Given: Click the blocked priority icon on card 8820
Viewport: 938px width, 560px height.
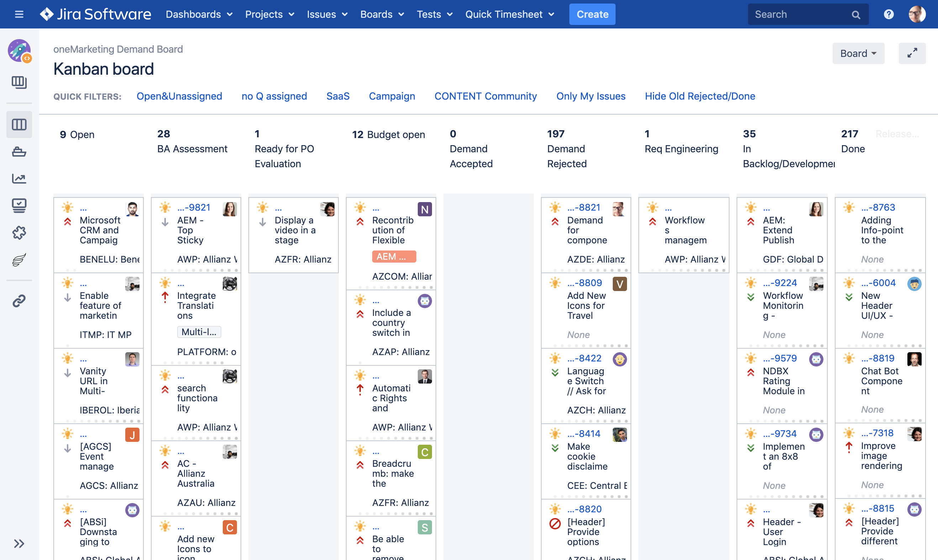Looking at the screenshot, I should pyautogui.click(x=555, y=524).
